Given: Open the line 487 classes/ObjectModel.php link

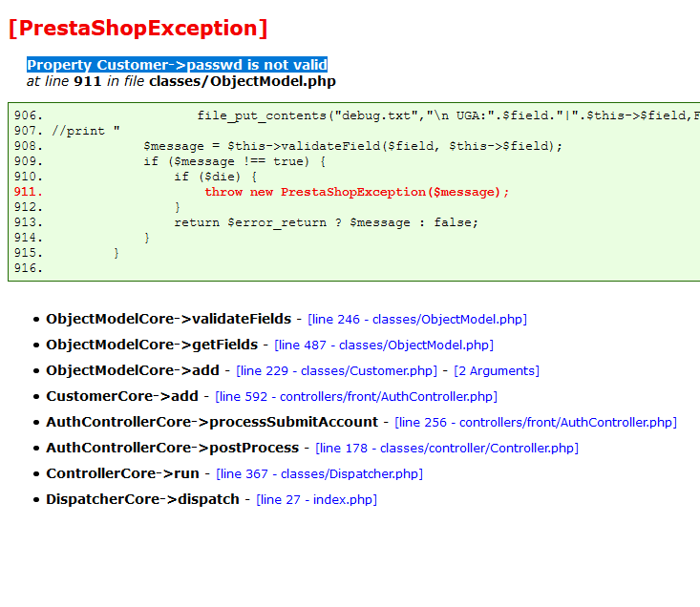Looking at the screenshot, I should tap(384, 345).
